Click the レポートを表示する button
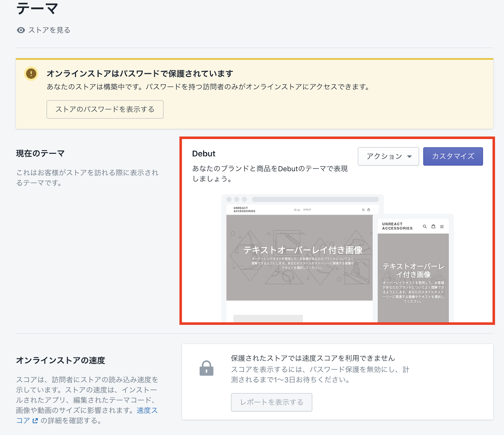This screenshot has height=435, width=504. pos(272,402)
